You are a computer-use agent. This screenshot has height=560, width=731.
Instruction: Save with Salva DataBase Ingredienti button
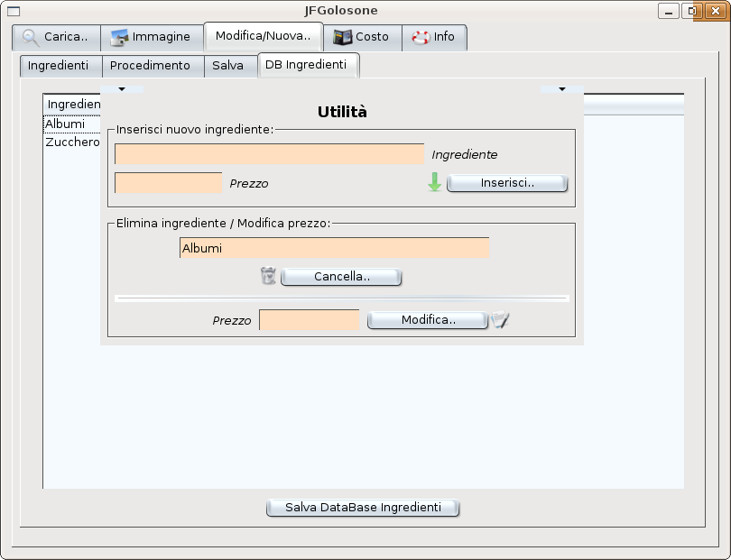click(363, 508)
